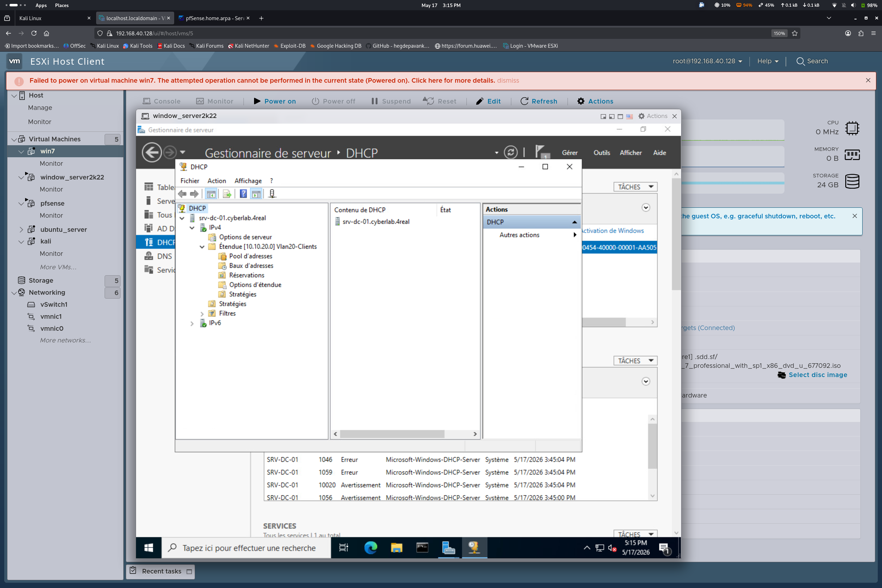
Task: Expand the ubuntu_server VM in ESXi navigator
Action: pos(21,229)
